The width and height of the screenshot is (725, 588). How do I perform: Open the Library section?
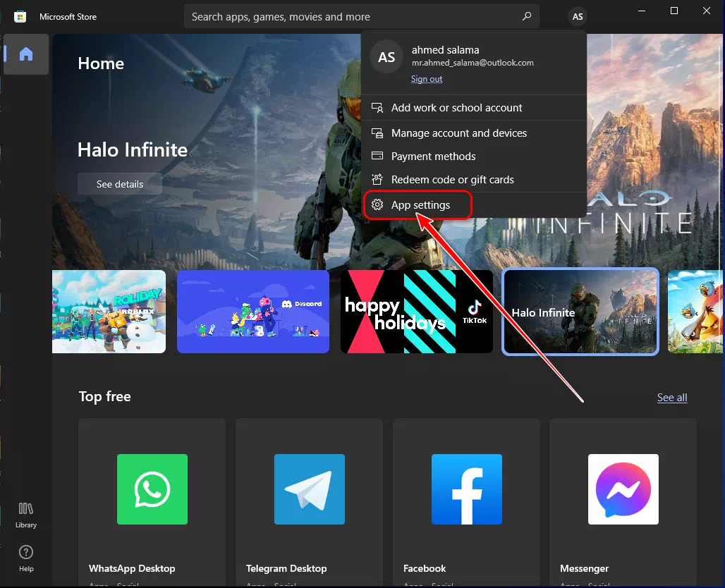[26, 515]
